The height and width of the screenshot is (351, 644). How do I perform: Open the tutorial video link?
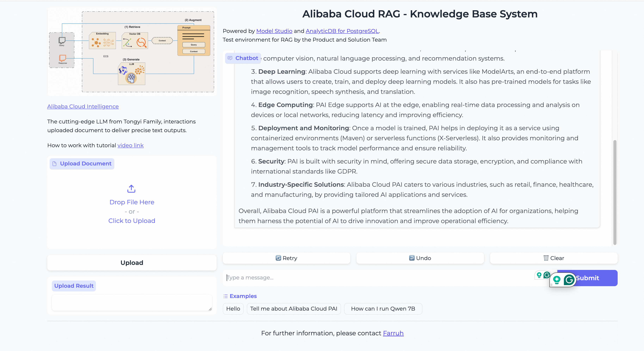coord(131,145)
